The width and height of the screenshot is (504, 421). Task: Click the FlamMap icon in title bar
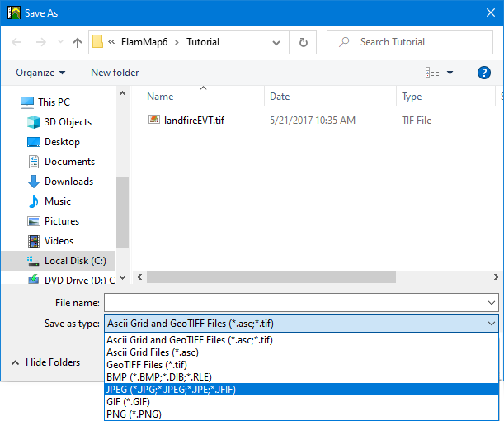click(x=14, y=13)
